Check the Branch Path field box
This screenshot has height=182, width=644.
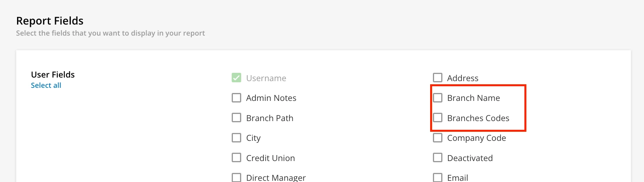point(236,118)
